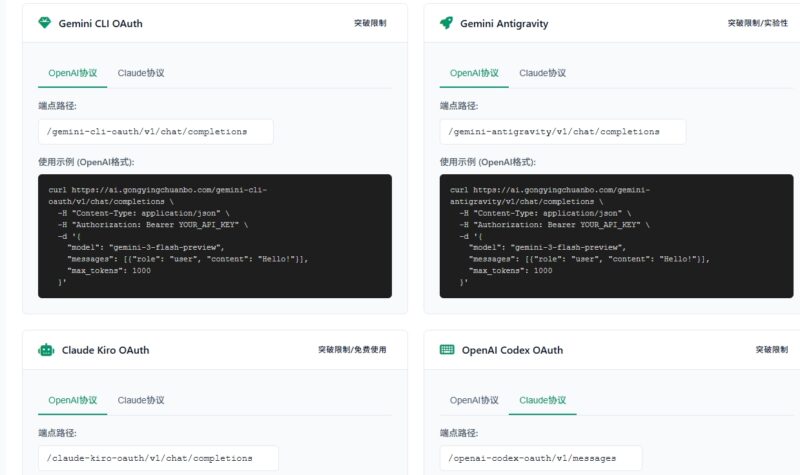800x475 pixels.
Task: Switch to Claude协议 tab in Gemini Antigravity card
Action: tap(542, 73)
